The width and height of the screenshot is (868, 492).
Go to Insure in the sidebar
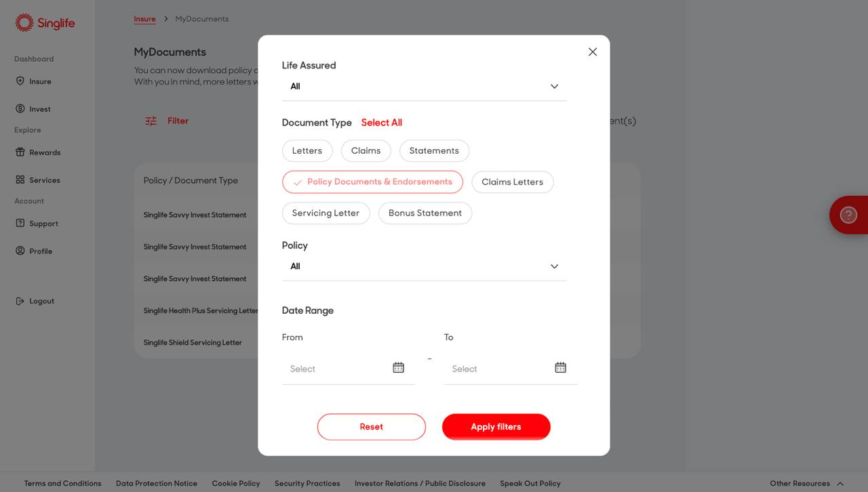click(x=40, y=81)
